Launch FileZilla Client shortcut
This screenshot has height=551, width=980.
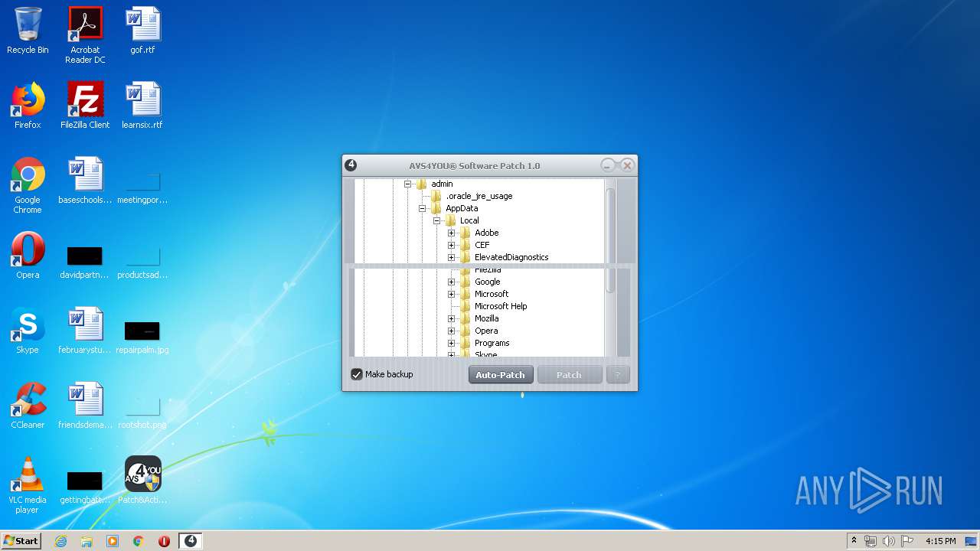click(85, 106)
